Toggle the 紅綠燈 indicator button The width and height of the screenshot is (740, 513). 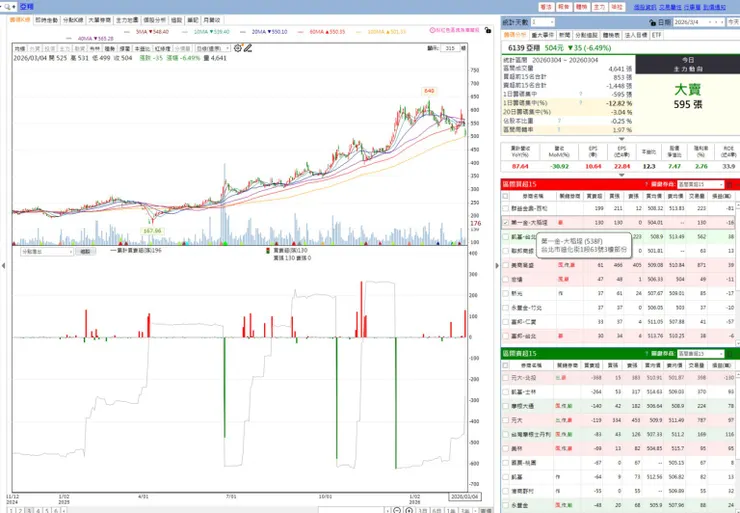[x=162, y=49]
